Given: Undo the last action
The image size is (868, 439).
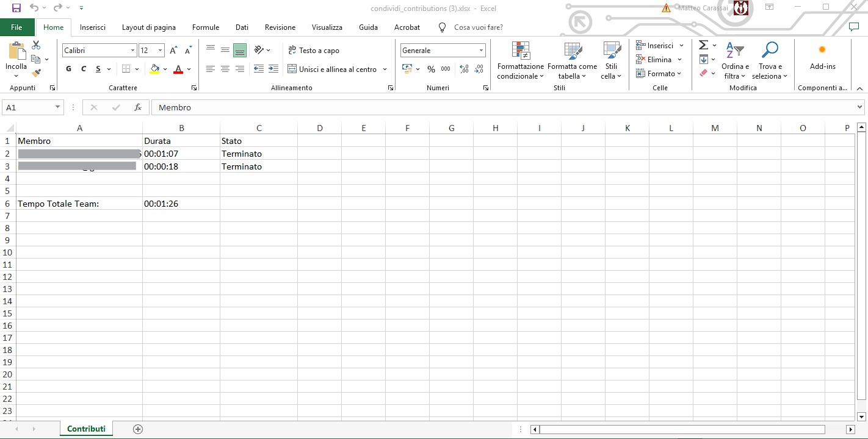Looking at the screenshot, I should 34,8.
